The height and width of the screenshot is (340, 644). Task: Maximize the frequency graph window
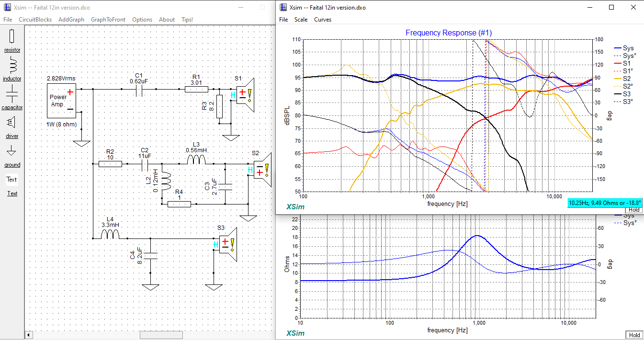pyautogui.click(x=611, y=7)
